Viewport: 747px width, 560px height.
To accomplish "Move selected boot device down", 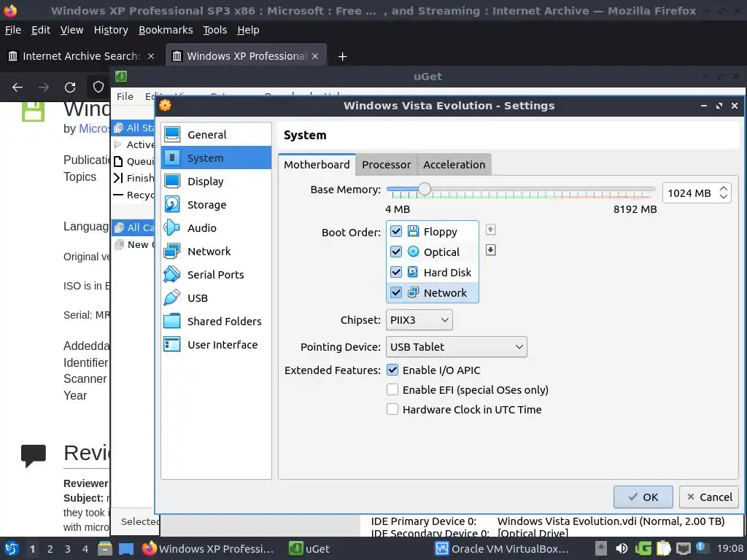I will tap(490, 250).
